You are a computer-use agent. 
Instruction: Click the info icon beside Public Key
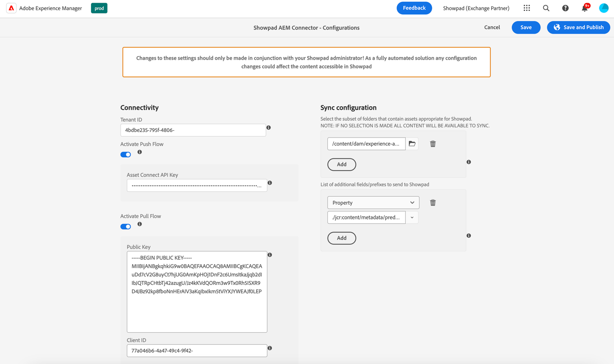(x=270, y=255)
